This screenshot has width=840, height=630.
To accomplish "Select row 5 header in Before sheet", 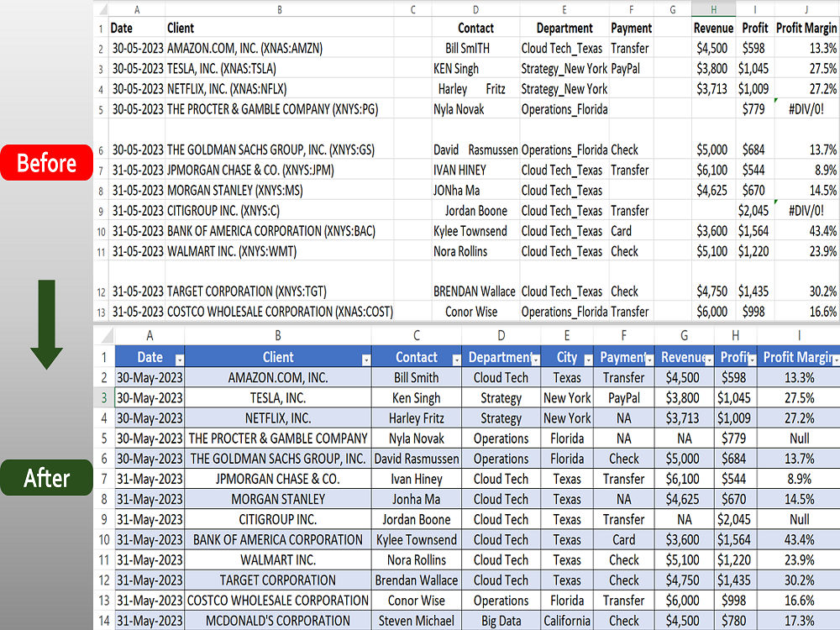I will [x=101, y=110].
